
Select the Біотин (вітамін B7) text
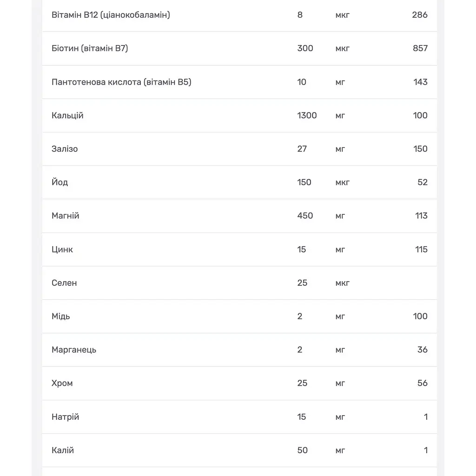[90, 48]
